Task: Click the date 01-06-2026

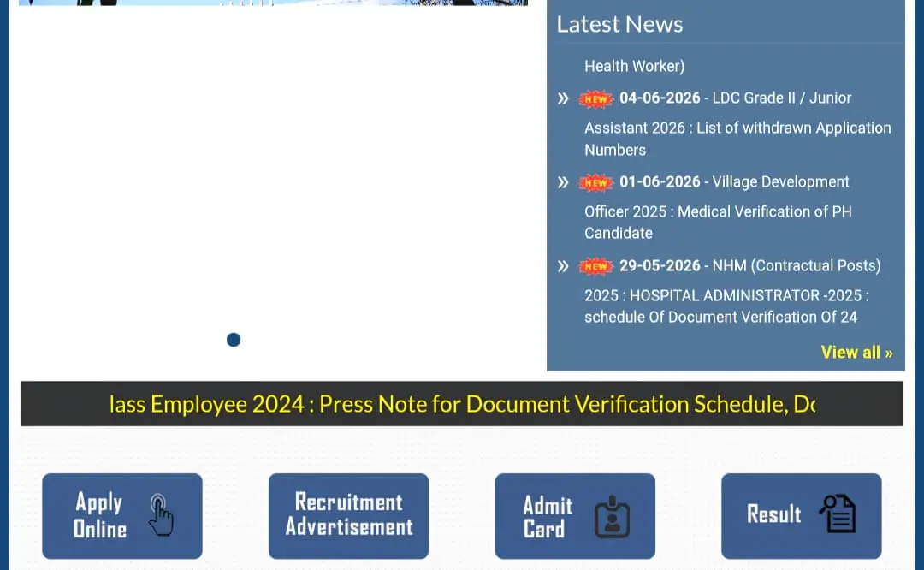Action: [660, 181]
